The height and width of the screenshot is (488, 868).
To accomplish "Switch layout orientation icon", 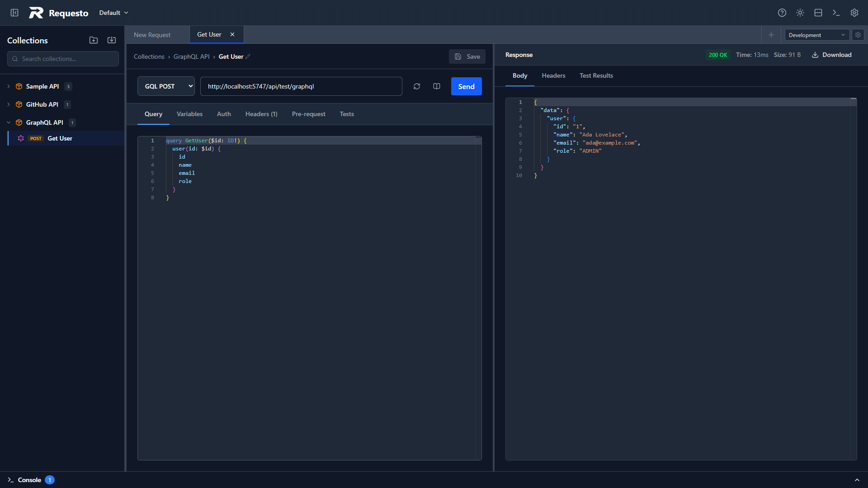I will [x=818, y=13].
